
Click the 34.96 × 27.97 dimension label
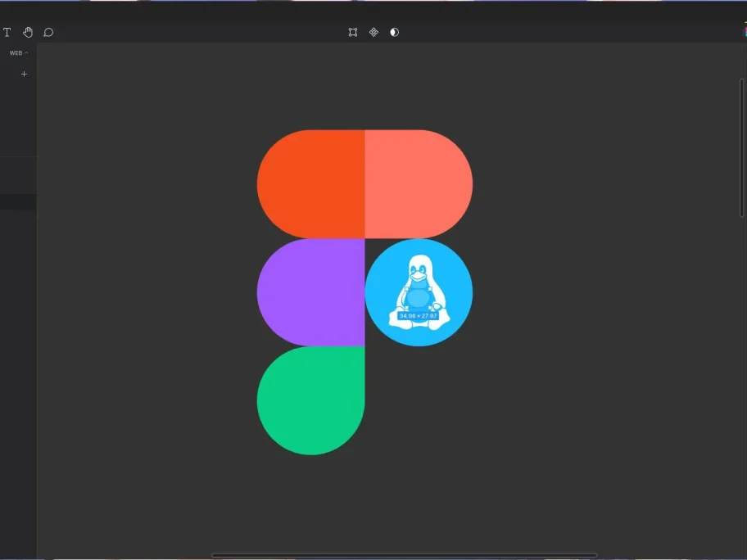(419, 315)
